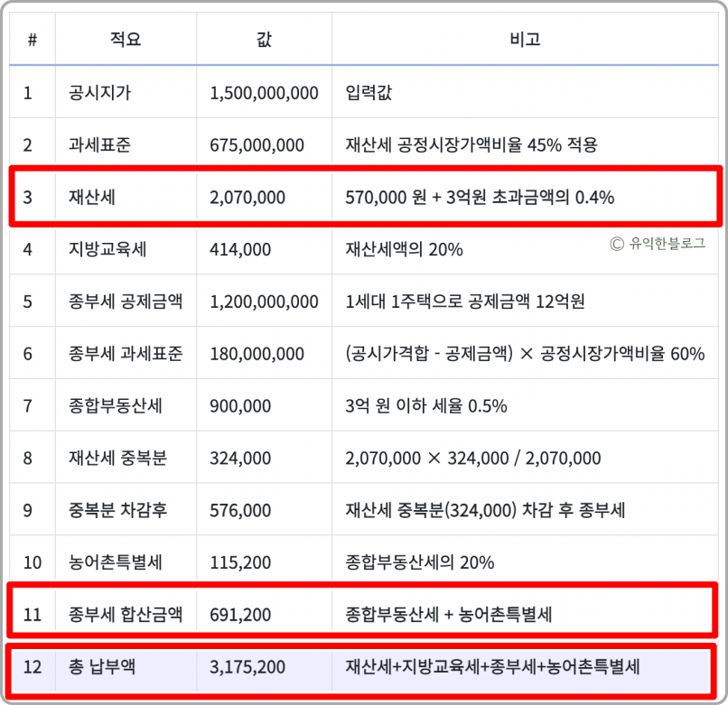Click the value 115,200

pos(240,562)
